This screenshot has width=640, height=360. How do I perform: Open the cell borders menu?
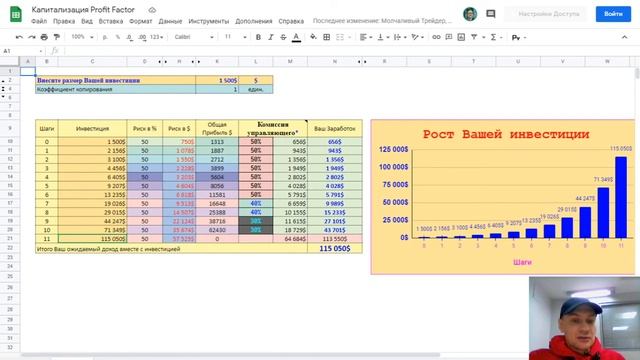[x=327, y=37]
